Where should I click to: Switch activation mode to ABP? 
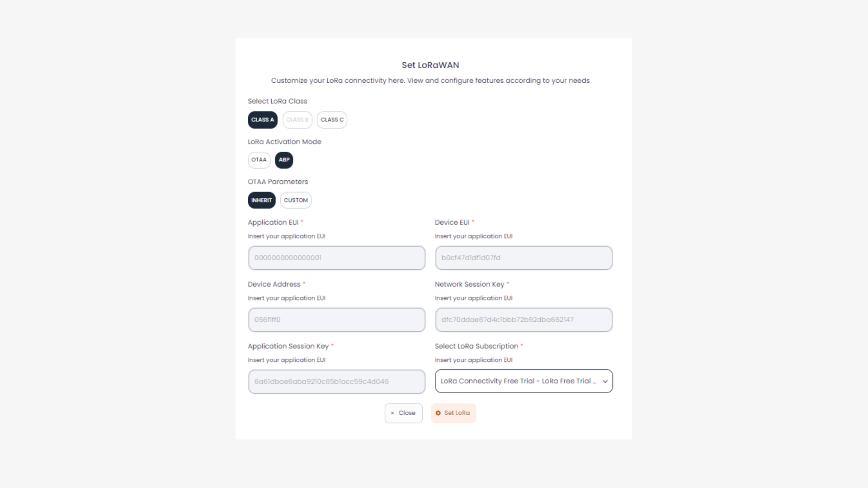pos(284,160)
